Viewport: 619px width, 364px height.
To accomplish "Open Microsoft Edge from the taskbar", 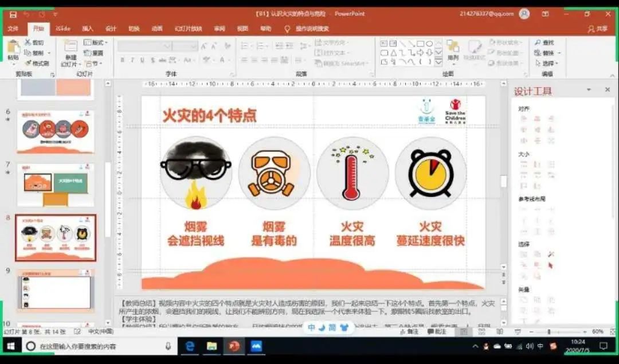I will (190, 346).
